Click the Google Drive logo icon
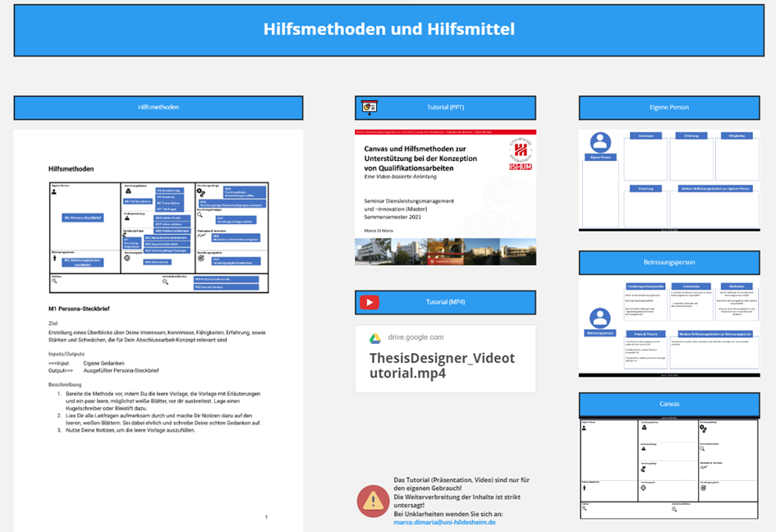 [375, 338]
